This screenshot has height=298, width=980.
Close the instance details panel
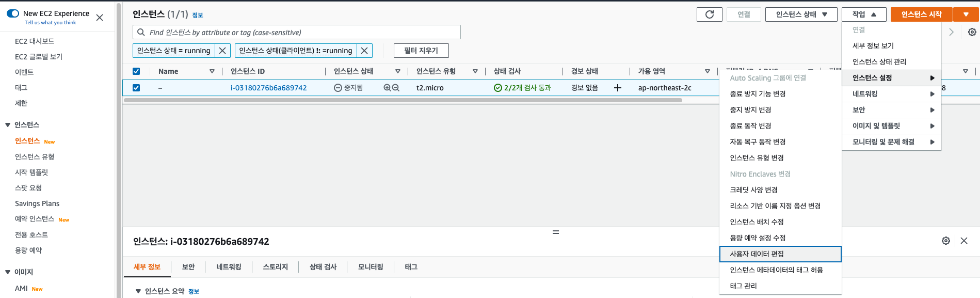(x=964, y=241)
